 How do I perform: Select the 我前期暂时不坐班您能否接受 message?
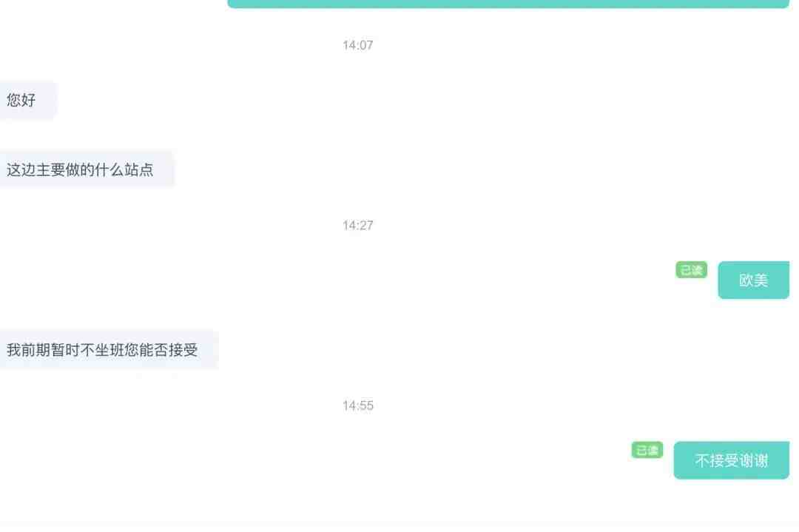pos(109,349)
